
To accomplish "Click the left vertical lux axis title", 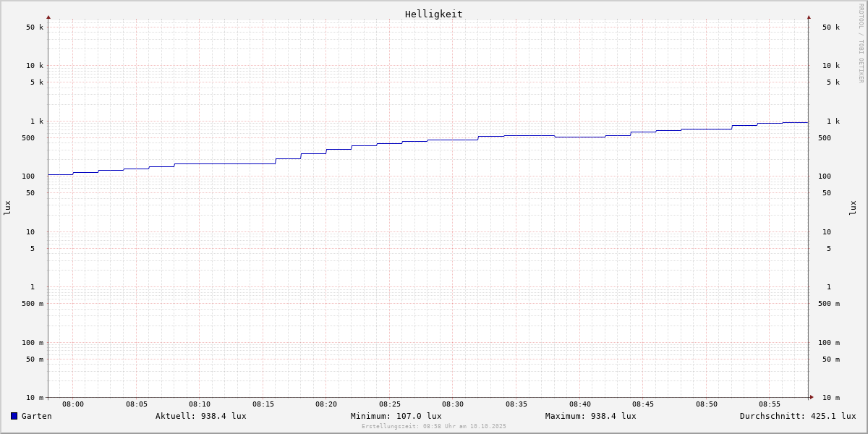I will click(7, 208).
